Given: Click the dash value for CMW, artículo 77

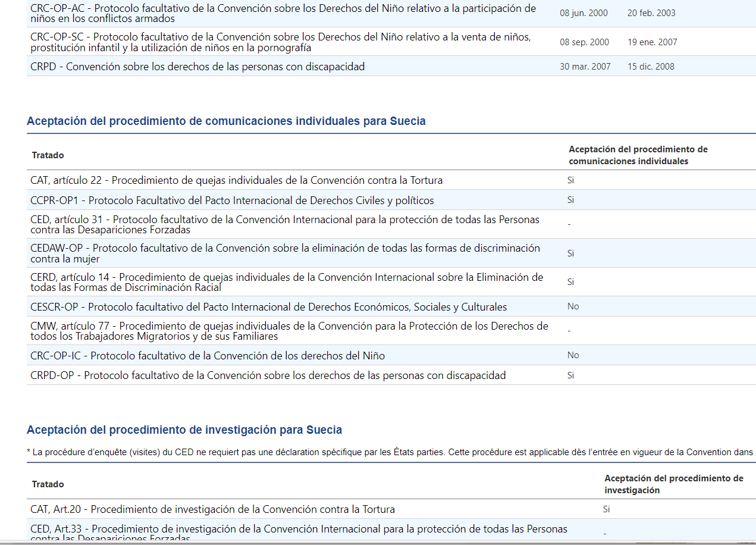Looking at the screenshot, I should 569,331.
